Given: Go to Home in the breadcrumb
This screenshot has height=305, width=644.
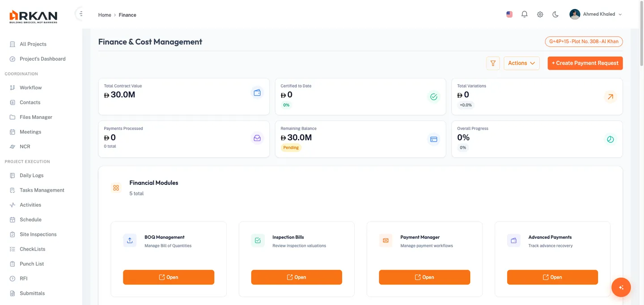Looking at the screenshot, I should (104, 15).
